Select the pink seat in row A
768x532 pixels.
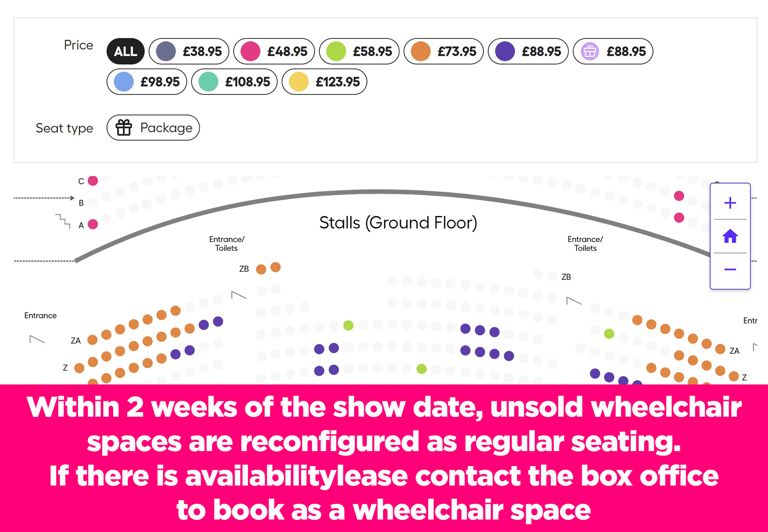click(93, 224)
